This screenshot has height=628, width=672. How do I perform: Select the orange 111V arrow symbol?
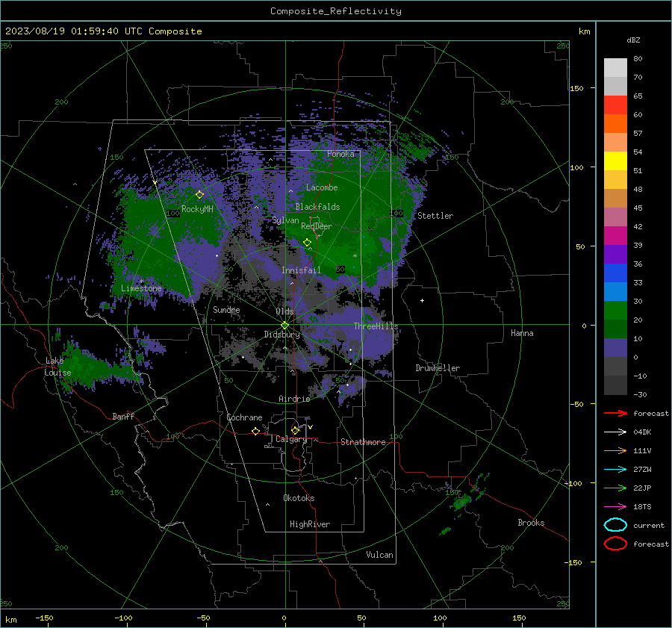(x=615, y=450)
